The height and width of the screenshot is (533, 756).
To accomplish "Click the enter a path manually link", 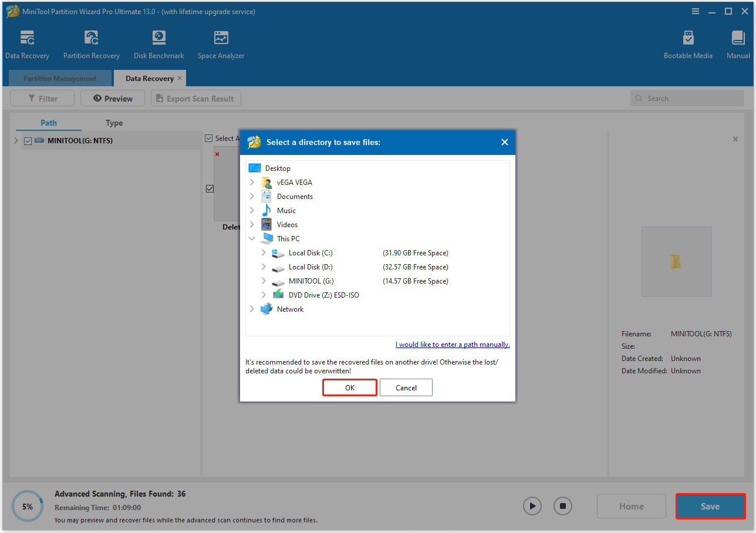I will [452, 345].
